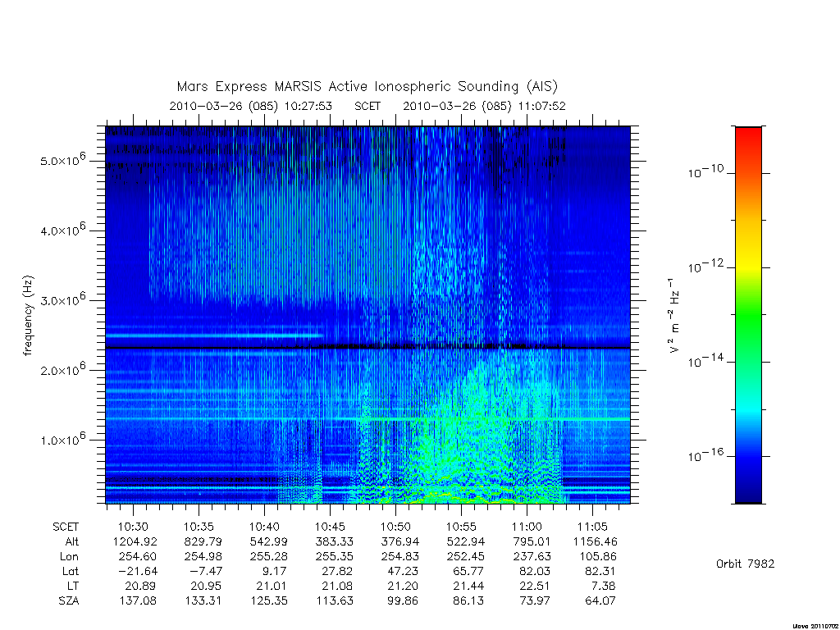
Task: Click the spectrogram plot area
Action: click(367, 315)
